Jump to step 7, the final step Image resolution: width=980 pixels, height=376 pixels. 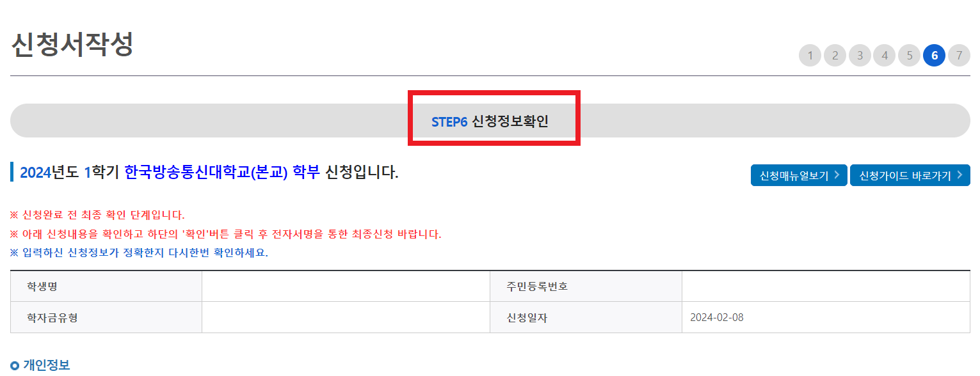click(960, 56)
